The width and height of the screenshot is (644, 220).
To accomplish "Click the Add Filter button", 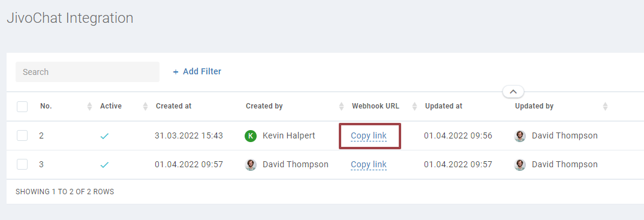I will click(x=197, y=71).
